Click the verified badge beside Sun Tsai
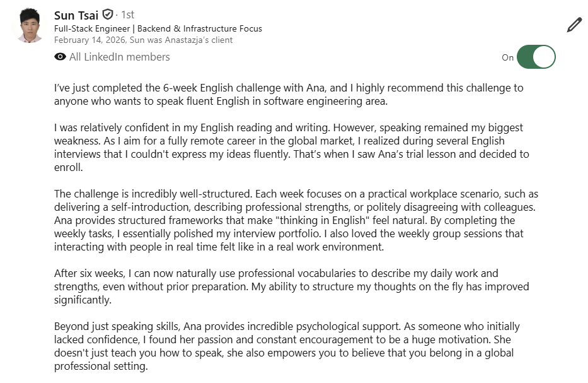This screenshot has width=588, height=383. [108, 15]
